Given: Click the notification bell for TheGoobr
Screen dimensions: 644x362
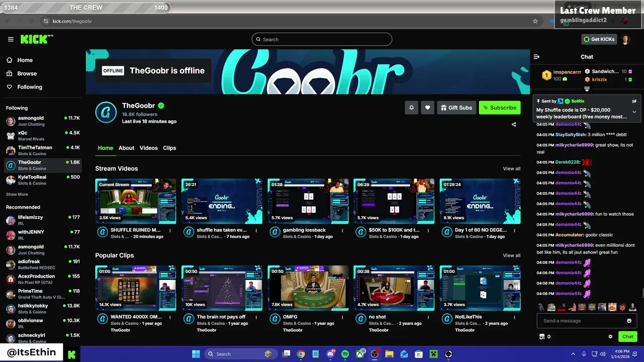Looking at the screenshot, I should 412,108.
